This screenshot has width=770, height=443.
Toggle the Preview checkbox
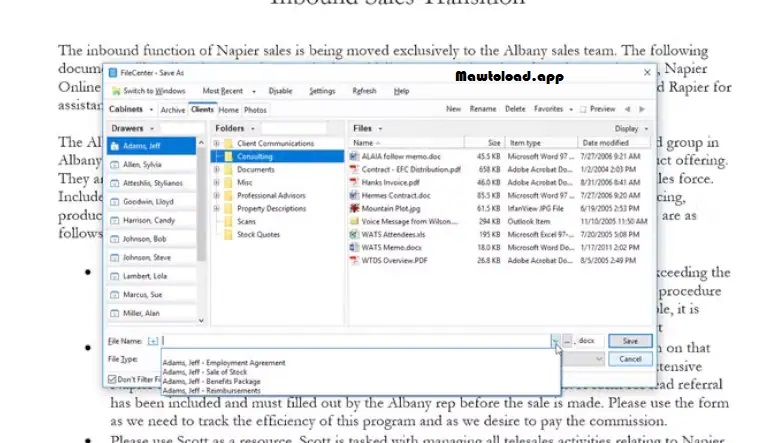(583, 110)
